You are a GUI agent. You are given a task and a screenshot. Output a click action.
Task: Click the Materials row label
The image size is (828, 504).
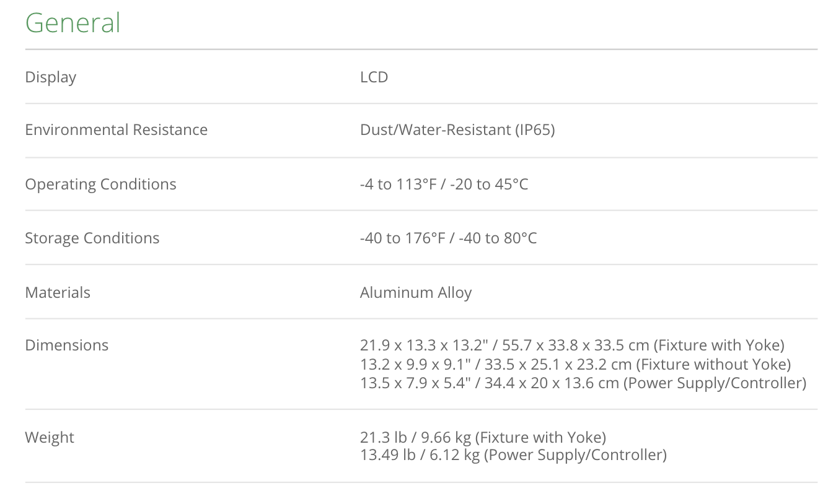pyautogui.click(x=58, y=293)
